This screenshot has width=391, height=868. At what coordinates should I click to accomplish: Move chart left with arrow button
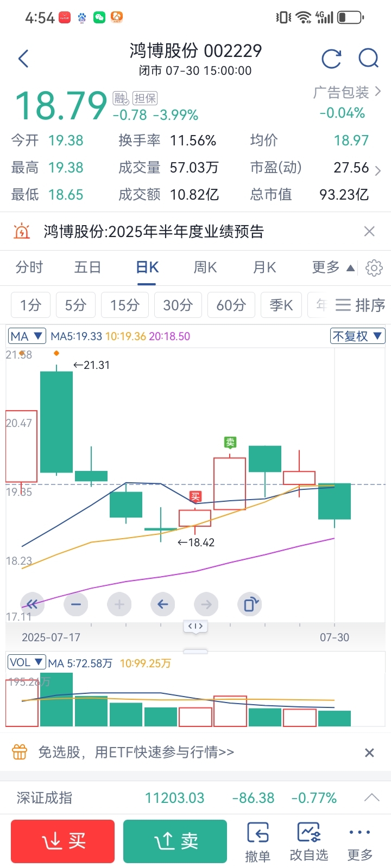[x=162, y=604]
